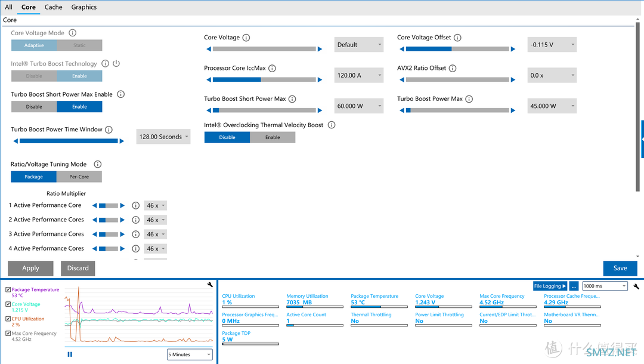
Task: Open info for 1 Active Performance Core
Action: pos(135,205)
